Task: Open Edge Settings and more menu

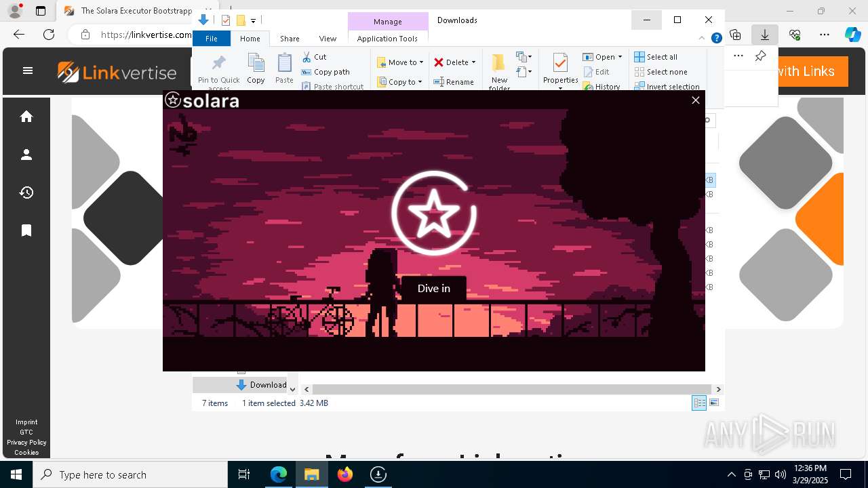Action: 825,35
